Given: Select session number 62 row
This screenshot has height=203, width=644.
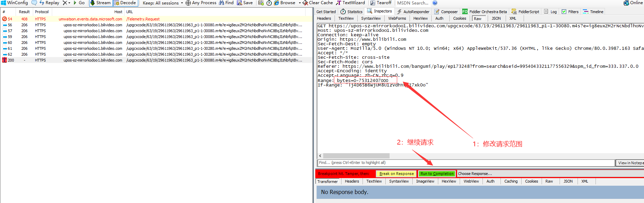Looking at the screenshot, I should click(x=156, y=54).
